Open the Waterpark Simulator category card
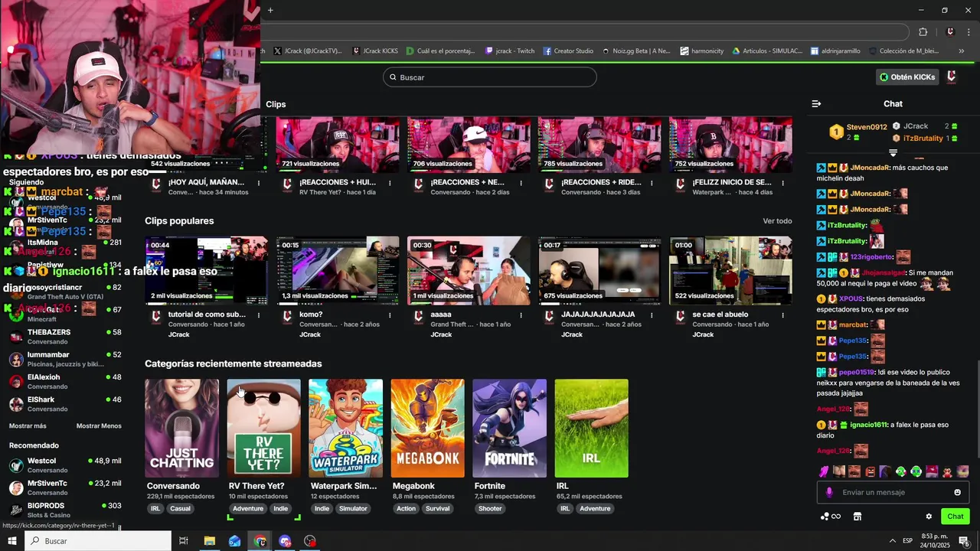This screenshot has height=551, width=980. (345, 428)
